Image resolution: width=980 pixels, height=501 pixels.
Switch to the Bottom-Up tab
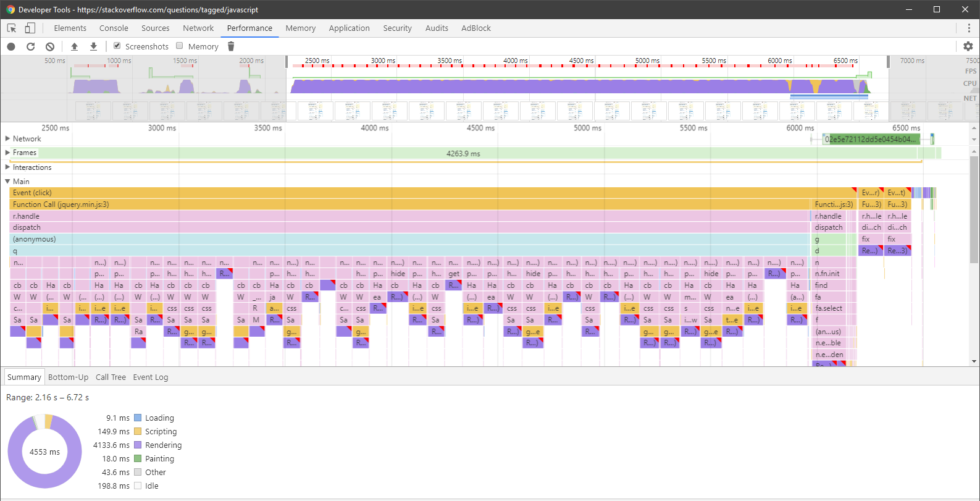tap(68, 377)
